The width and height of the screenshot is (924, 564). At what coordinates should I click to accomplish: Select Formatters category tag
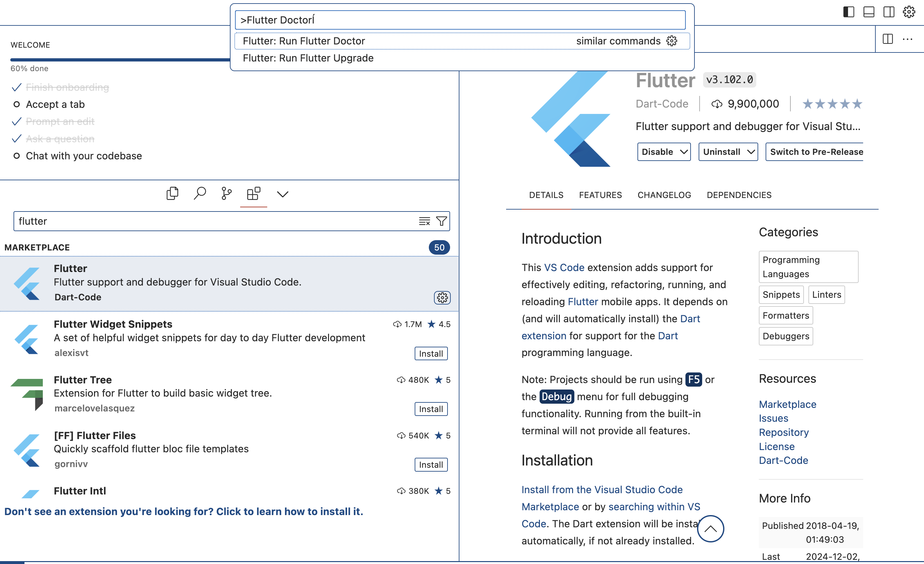(x=786, y=316)
